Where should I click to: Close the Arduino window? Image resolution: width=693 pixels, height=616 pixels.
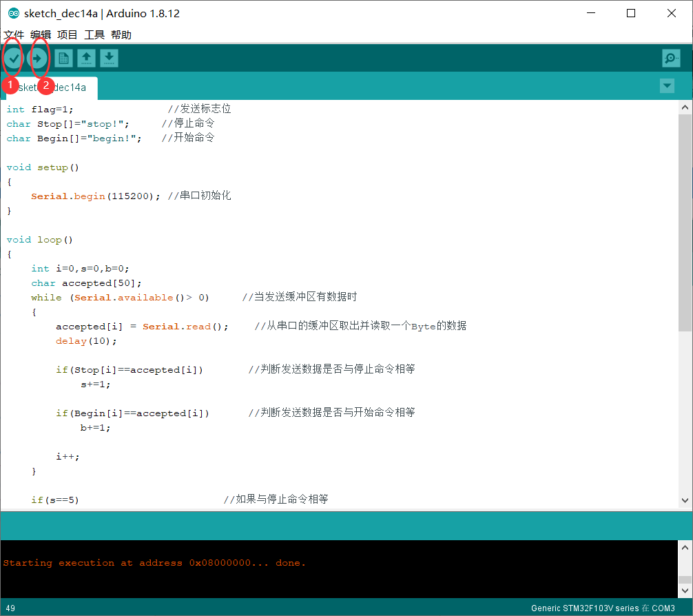[x=672, y=13]
